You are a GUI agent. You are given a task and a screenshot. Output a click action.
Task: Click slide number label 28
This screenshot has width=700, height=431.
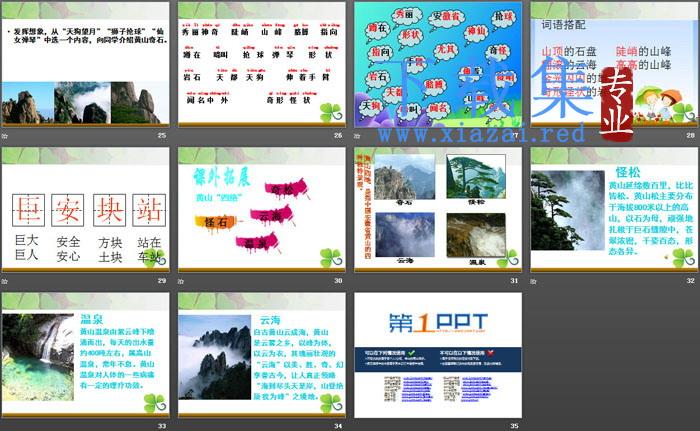(691, 135)
